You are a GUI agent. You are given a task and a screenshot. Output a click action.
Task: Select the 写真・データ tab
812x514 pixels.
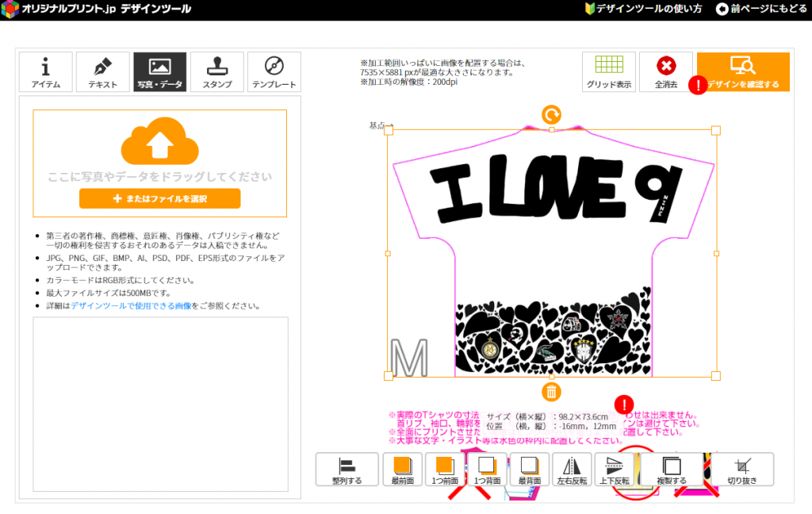pos(159,72)
